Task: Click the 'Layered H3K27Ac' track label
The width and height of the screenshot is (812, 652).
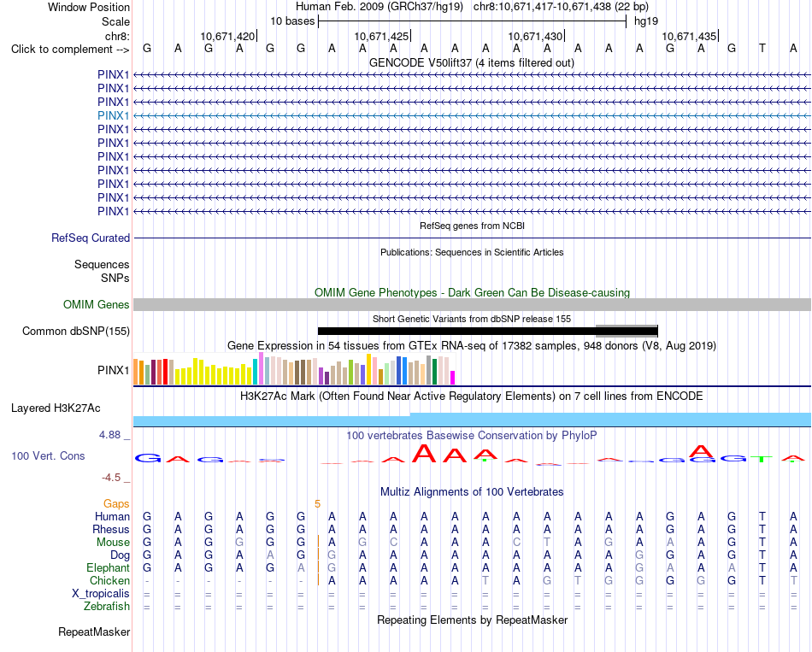Action: [56, 408]
